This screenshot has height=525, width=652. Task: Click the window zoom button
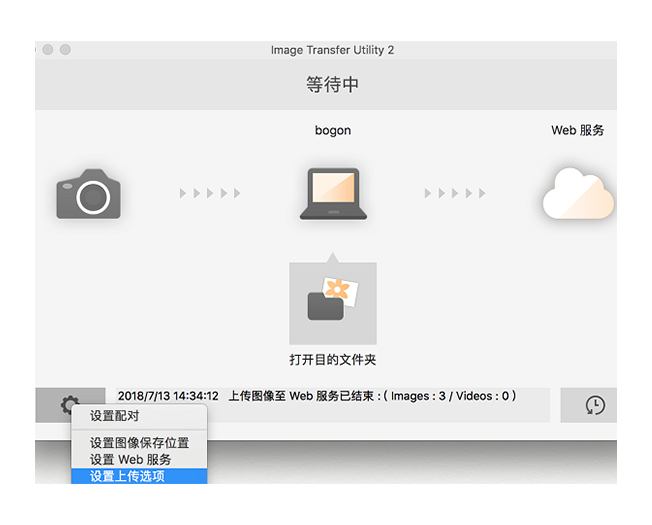pos(65,49)
